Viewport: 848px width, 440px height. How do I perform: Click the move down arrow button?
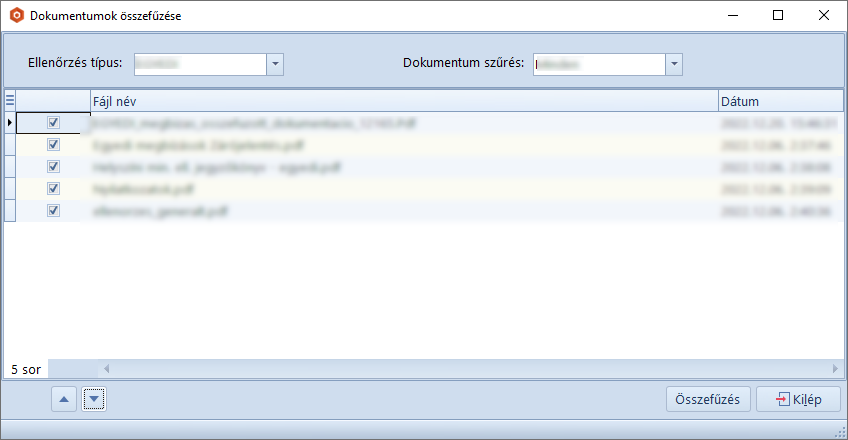point(94,400)
